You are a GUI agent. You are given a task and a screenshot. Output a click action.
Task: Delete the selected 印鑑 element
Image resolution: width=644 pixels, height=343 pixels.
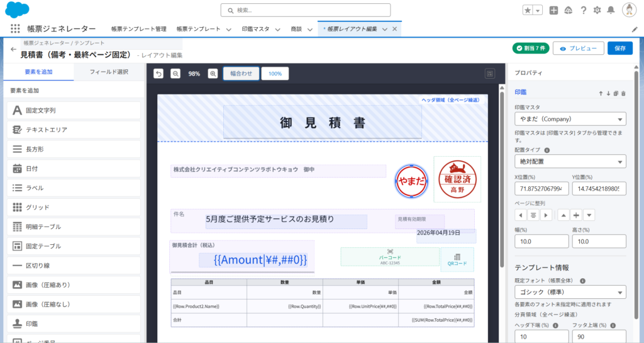coord(623,93)
